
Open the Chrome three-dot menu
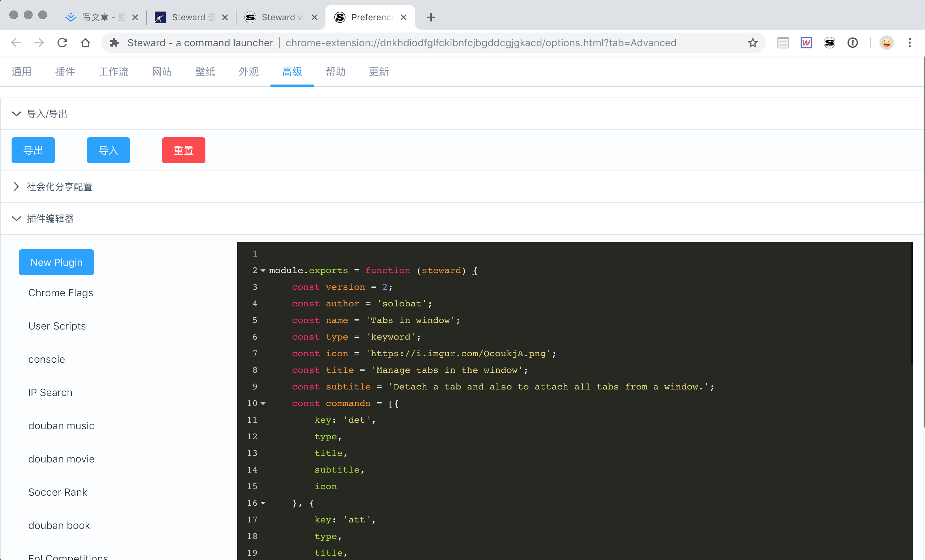click(x=909, y=43)
